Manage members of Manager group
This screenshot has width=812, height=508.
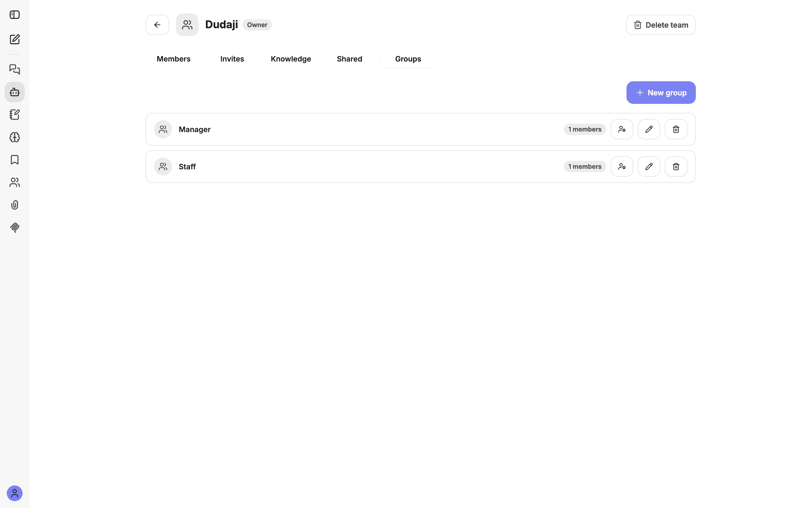pos(622,129)
